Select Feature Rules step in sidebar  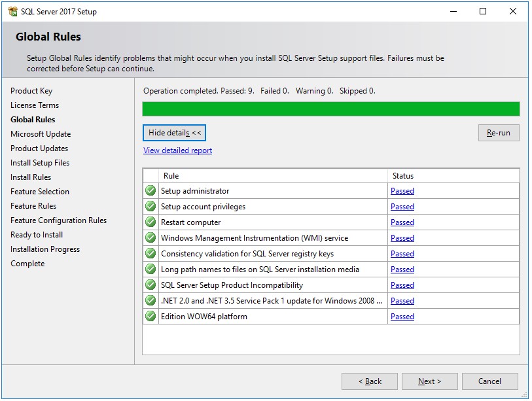(x=33, y=206)
